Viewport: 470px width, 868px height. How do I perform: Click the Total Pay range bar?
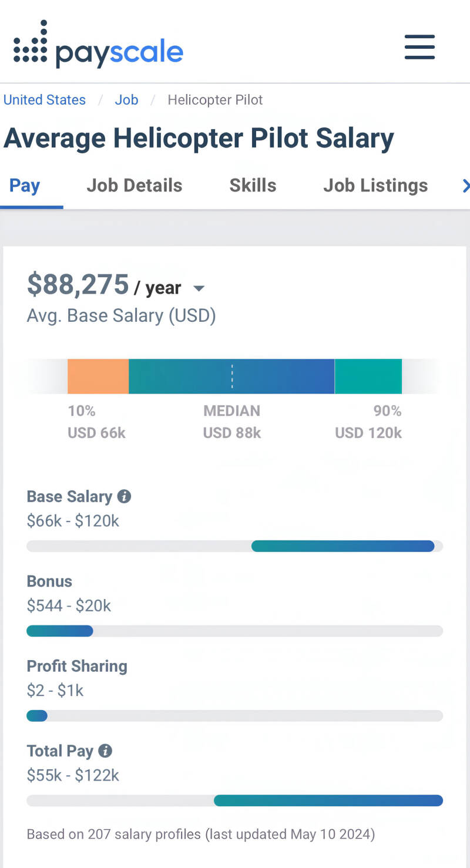coord(328,800)
